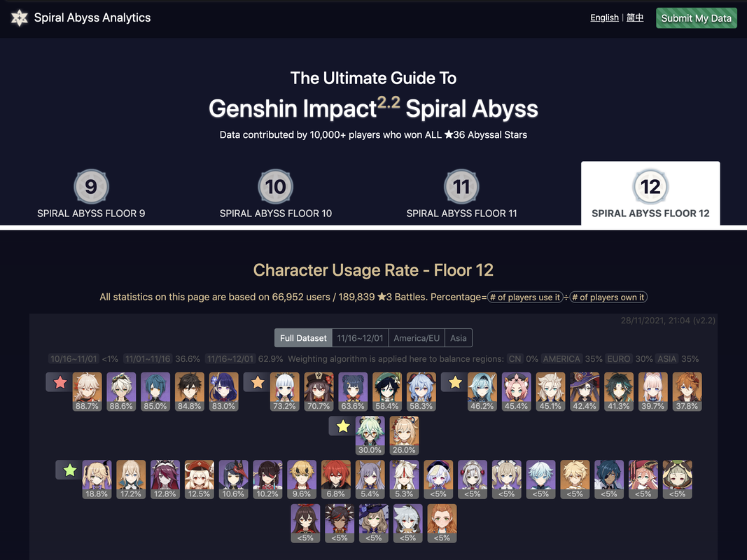Select the character portrait with 63.6% usage
This screenshot has width=747, height=560.
click(353, 391)
